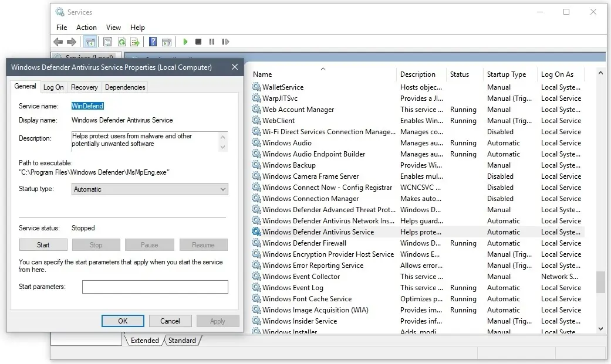Click the Windows Defender Antivirus Network Inspection service name

click(x=328, y=221)
